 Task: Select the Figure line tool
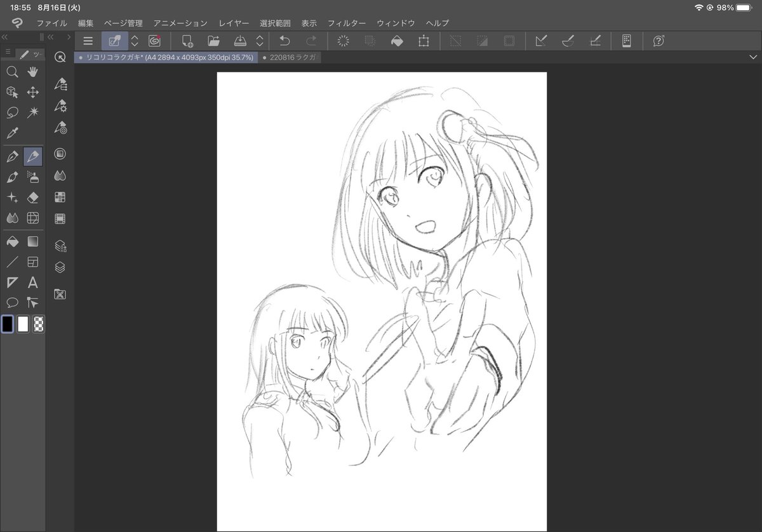coord(12,262)
